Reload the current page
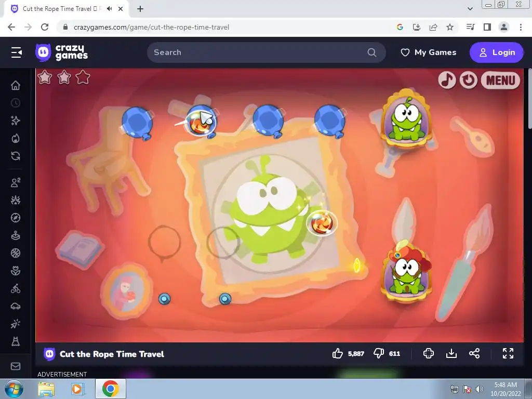The height and width of the screenshot is (399, 532). pos(45,27)
